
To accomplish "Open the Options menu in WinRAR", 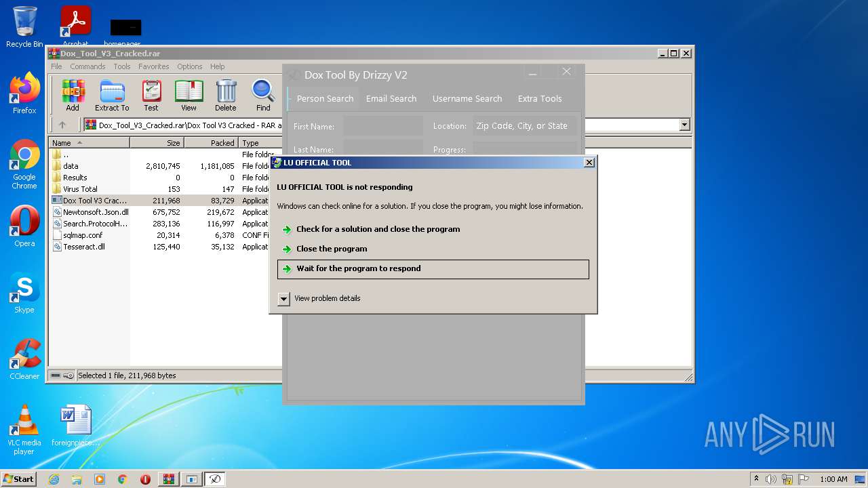I will click(190, 66).
